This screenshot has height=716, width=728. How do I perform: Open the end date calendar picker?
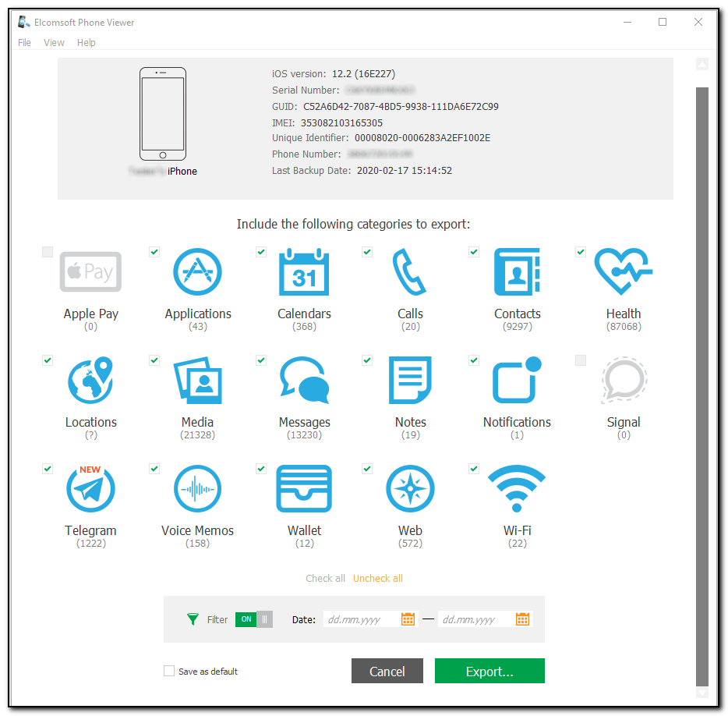(521, 619)
